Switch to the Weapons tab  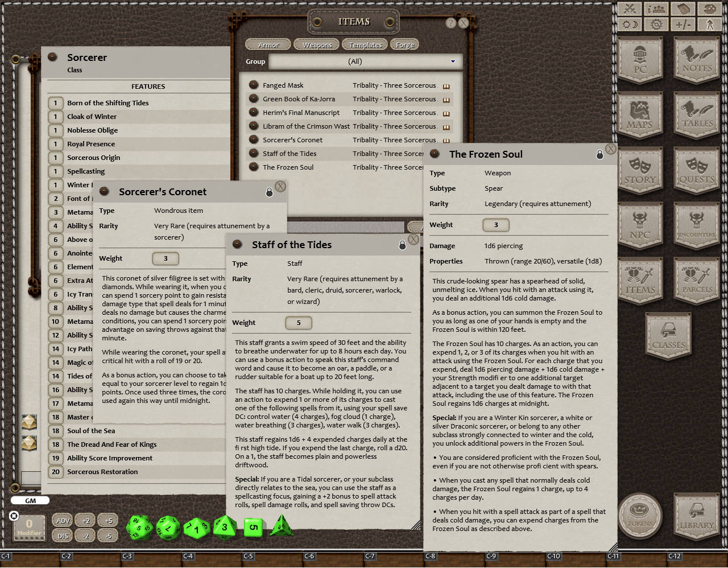(x=316, y=44)
